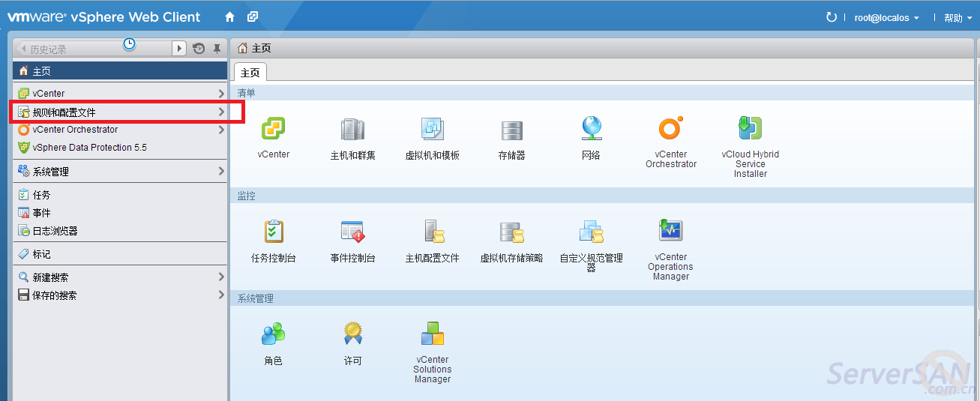Switch to the 主页 tab
The image size is (980, 401).
click(250, 73)
